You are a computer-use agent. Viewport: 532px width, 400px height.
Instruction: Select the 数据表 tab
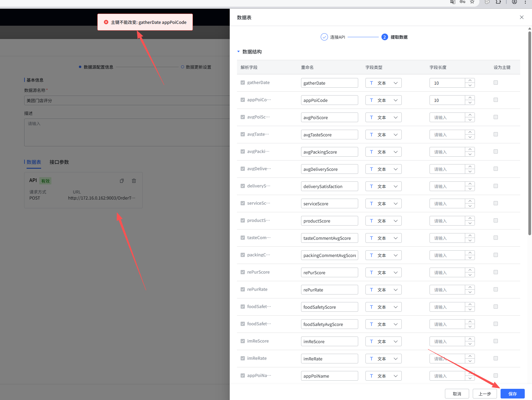pyautogui.click(x=34, y=162)
